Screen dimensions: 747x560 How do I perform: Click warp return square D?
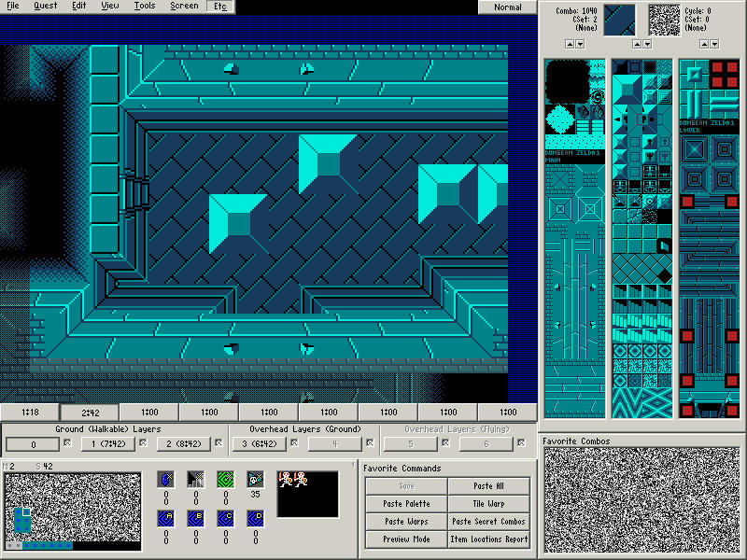coord(255,519)
